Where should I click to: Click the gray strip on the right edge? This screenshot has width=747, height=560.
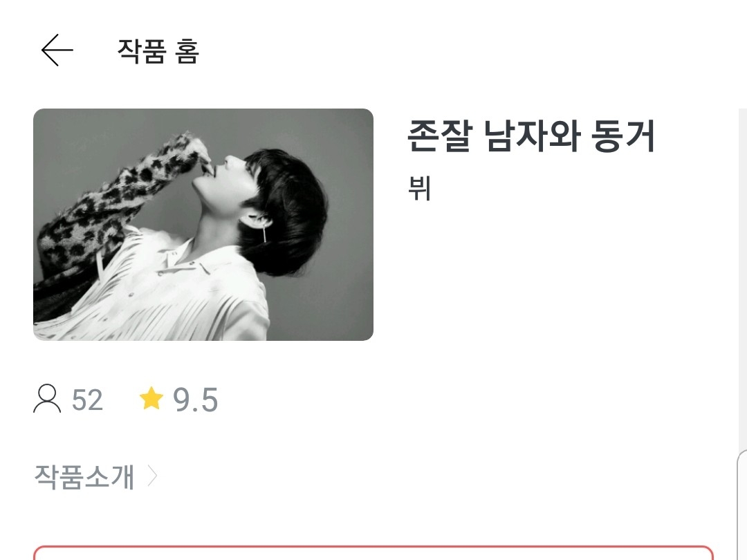click(743, 279)
